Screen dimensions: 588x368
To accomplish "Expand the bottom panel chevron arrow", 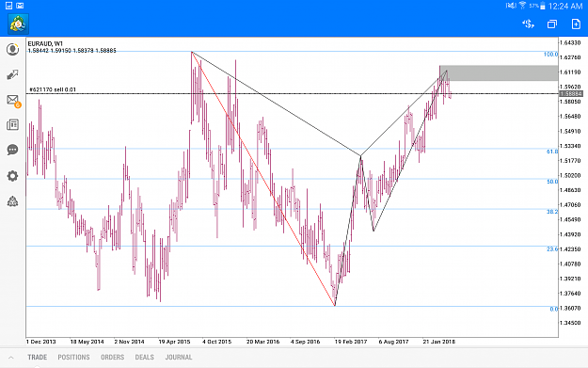I will pos(11,358).
